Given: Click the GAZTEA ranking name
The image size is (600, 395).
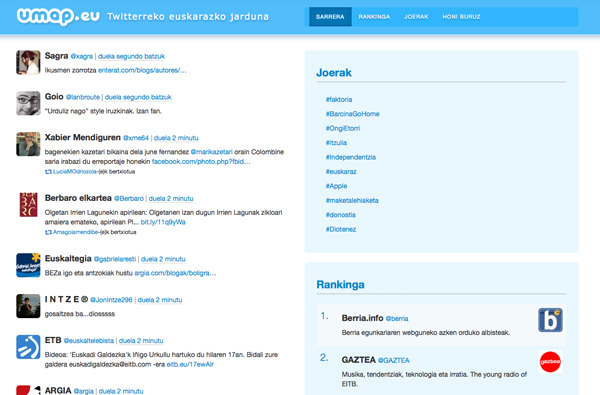Looking at the screenshot, I should 359,360.
